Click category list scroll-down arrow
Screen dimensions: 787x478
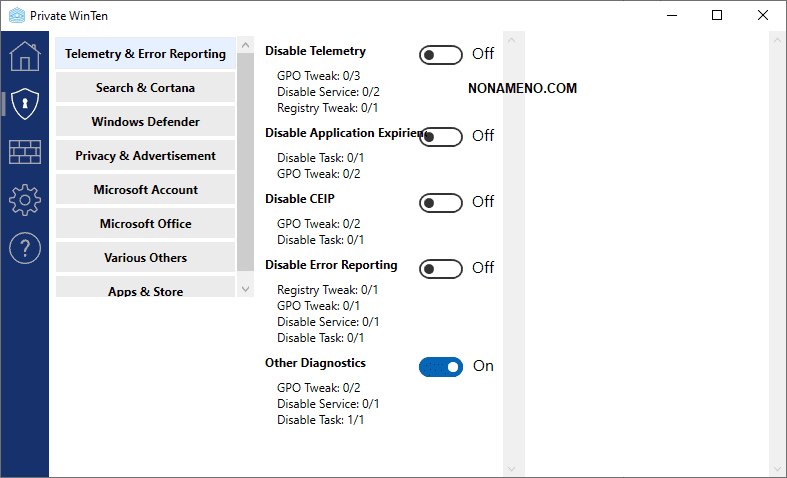pos(246,288)
